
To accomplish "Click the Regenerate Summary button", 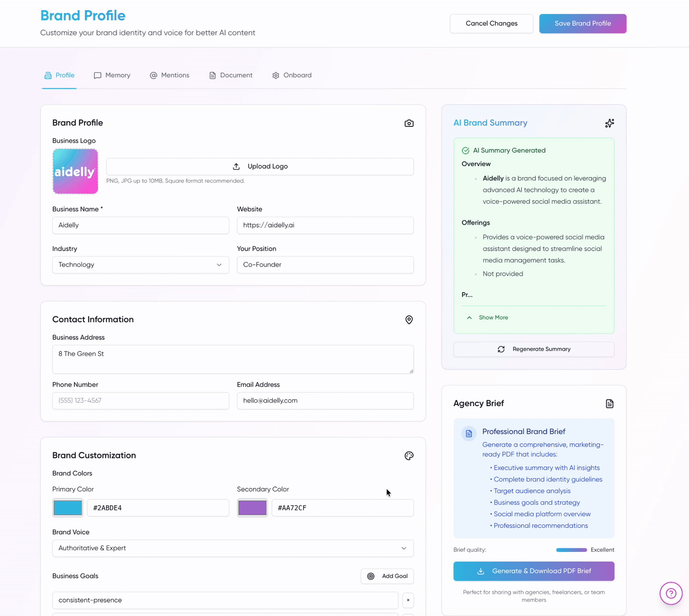I will click(x=533, y=349).
